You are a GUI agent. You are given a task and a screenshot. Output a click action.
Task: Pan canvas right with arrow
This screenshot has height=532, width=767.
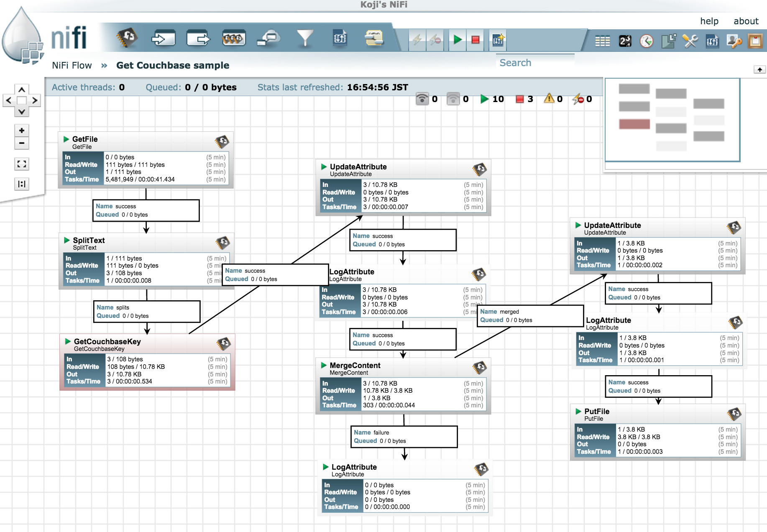point(35,100)
